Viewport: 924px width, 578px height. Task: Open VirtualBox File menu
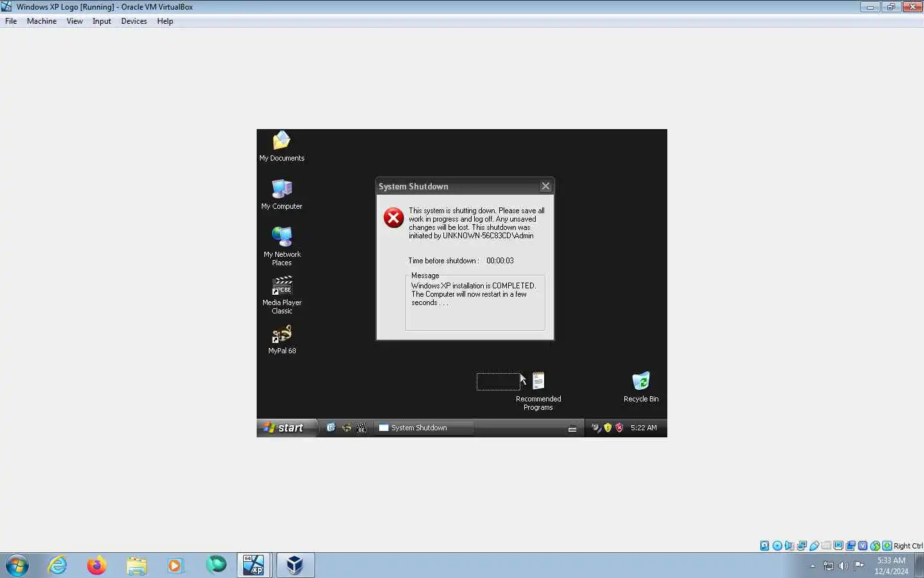coord(11,21)
